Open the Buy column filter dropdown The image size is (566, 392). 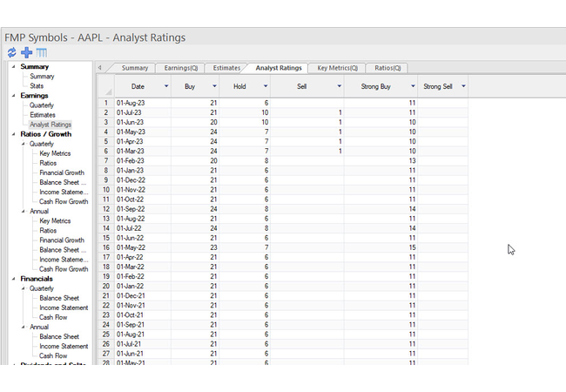[x=214, y=86]
